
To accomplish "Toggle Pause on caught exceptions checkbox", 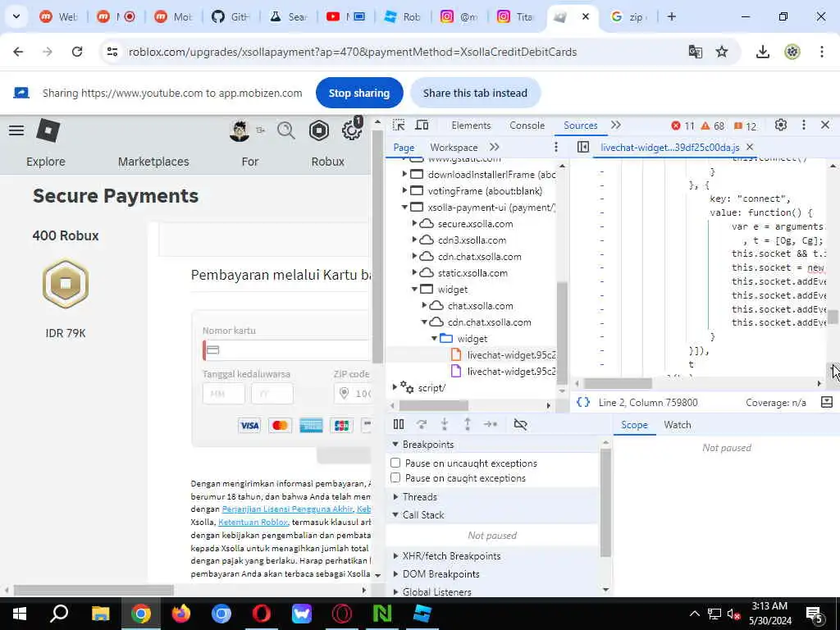I will (395, 478).
